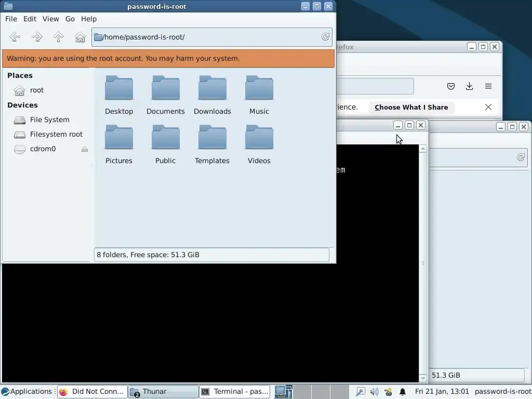The width and height of the screenshot is (532, 399).
Task: Click the network key icon in the system tray
Action: tap(360, 392)
